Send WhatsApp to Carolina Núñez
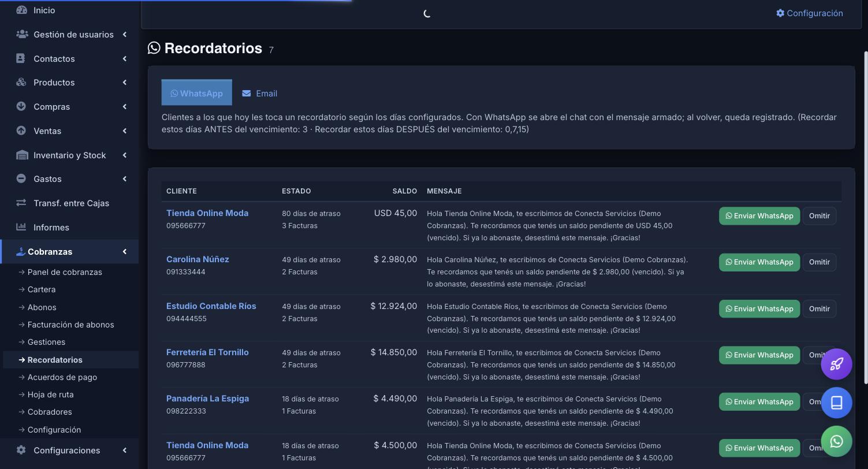 click(x=759, y=262)
